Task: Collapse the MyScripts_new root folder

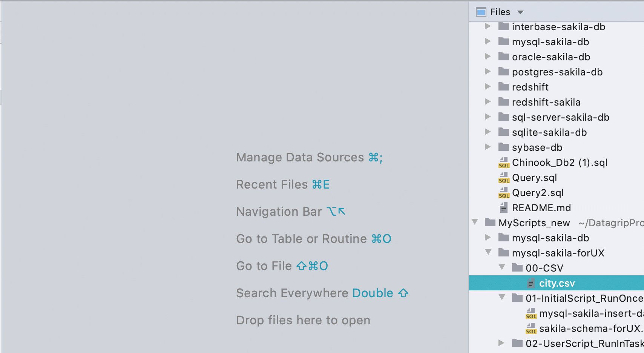Action: [475, 222]
